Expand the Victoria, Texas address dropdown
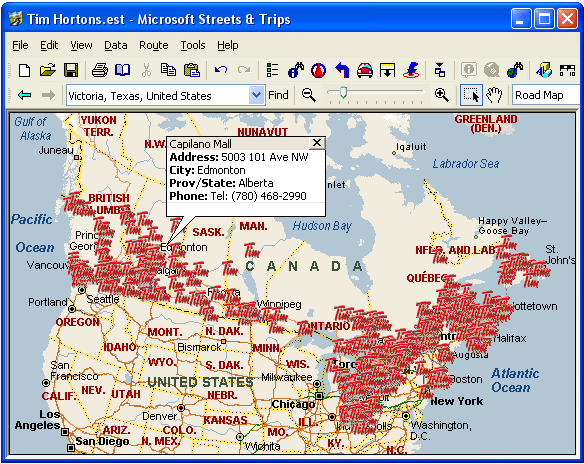This screenshot has width=584, height=464. click(x=256, y=95)
